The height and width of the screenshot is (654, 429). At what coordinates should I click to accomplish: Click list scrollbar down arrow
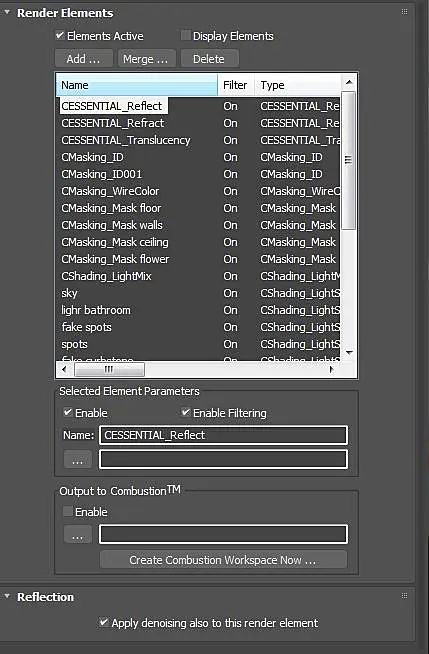click(x=349, y=353)
